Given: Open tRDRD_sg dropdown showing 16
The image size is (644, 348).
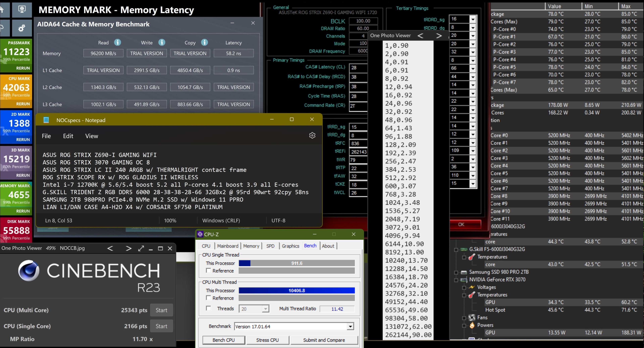Looking at the screenshot, I should click(x=473, y=19).
